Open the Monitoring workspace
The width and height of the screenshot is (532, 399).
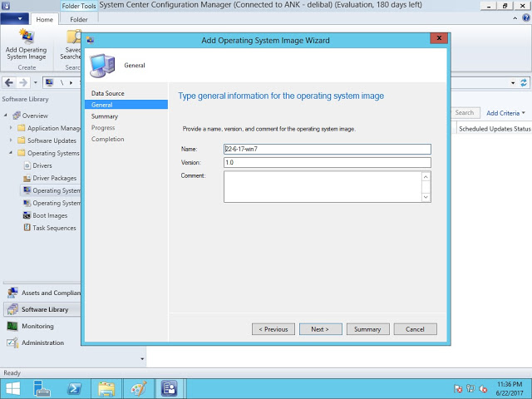(x=37, y=326)
